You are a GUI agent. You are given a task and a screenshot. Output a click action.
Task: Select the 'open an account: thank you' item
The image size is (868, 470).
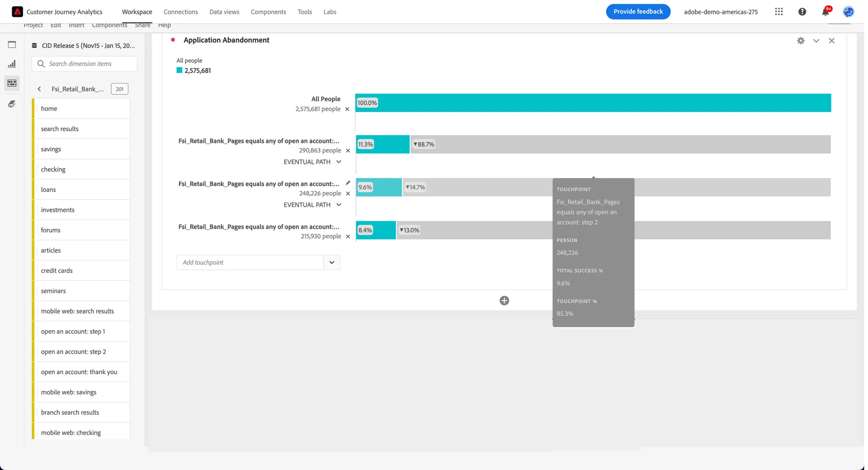click(81, 372)
